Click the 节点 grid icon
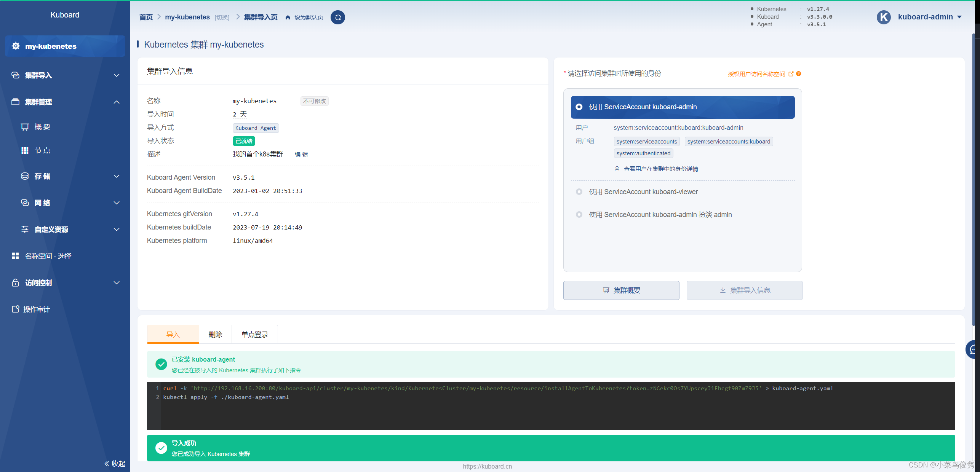This screenshot has height=472, width=980. (25, 150)
